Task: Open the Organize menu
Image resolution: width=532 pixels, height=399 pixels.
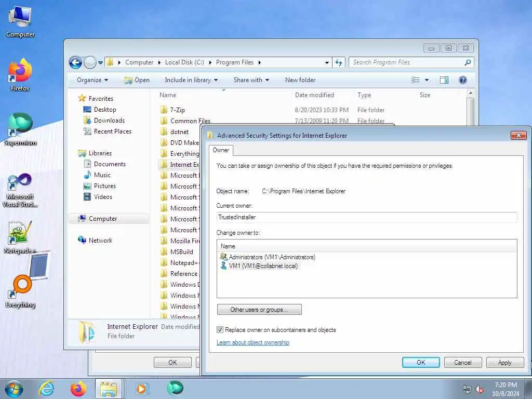Action: [92, 80]
